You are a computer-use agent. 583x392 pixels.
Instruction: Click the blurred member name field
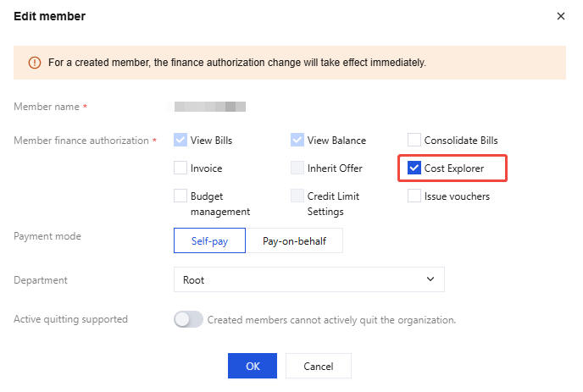[209, 108]
